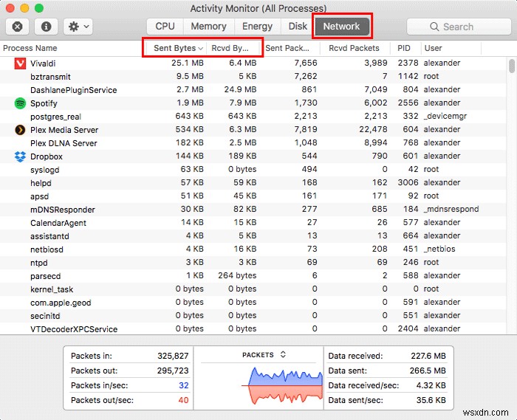Click PID 2378 for Vivaldi
Image resolution: width=517 pixels, height=420 pixels.
pyautogui.click(x=408, y=63)
